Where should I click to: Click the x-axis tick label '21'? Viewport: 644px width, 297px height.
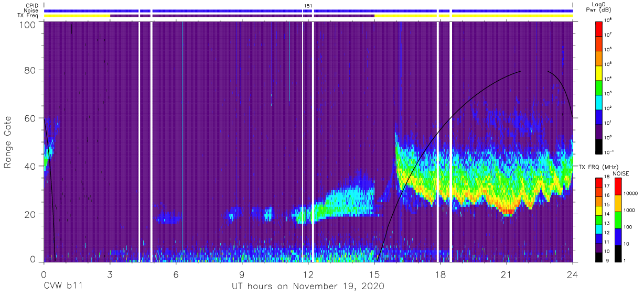pos(507,274)
